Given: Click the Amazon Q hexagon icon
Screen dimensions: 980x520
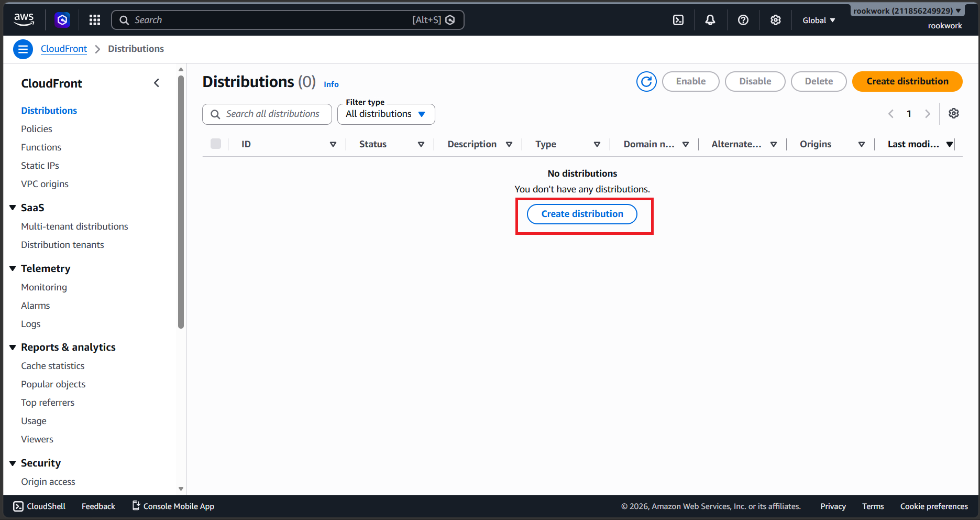Looking at the screenshot, I should [x=62, y=20].
